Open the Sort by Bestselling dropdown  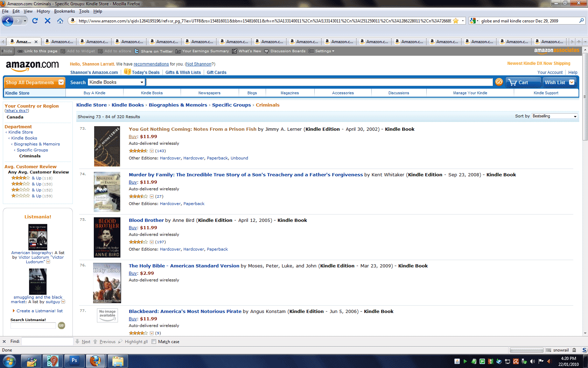pyautogui.click(x=554, y=116)
